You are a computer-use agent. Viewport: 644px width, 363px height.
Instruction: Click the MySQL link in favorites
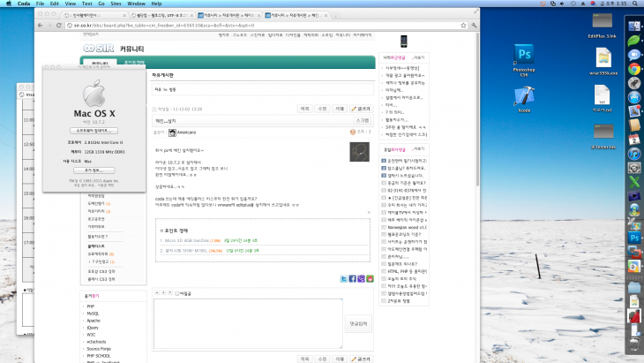(x=93, y=314)
